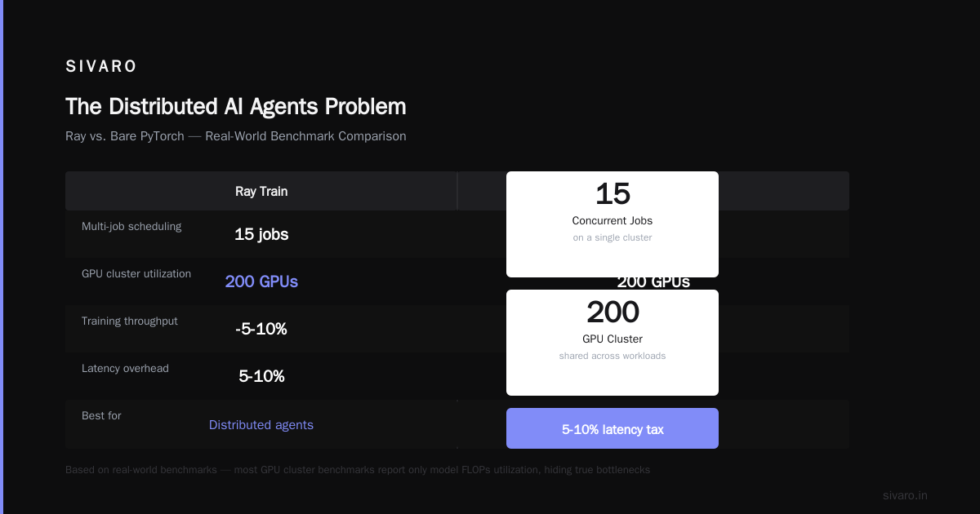The height and width of the screenshot is (514, 980).
Task: Click the Ray vs. Bare PyTorch subtitle
Action: coord(235,136)
